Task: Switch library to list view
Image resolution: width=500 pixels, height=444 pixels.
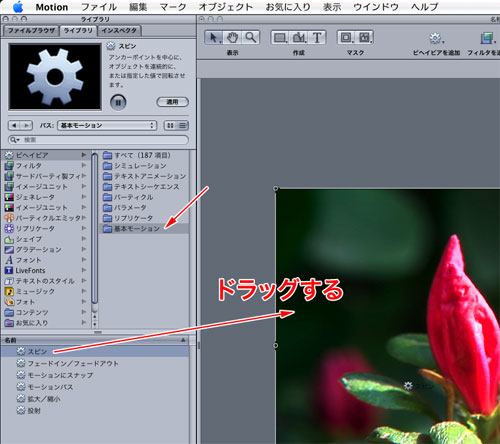Action: (x=182, y=125)
